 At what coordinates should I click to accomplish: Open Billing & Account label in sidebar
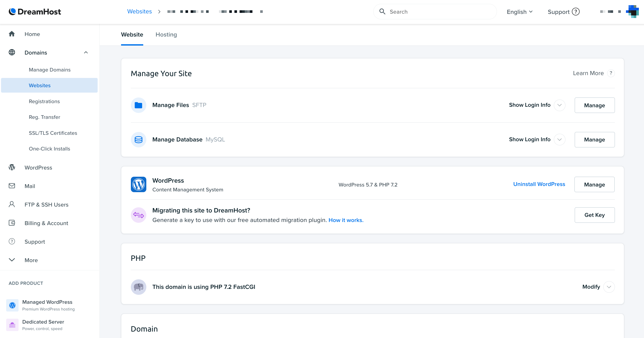(46, 223)
